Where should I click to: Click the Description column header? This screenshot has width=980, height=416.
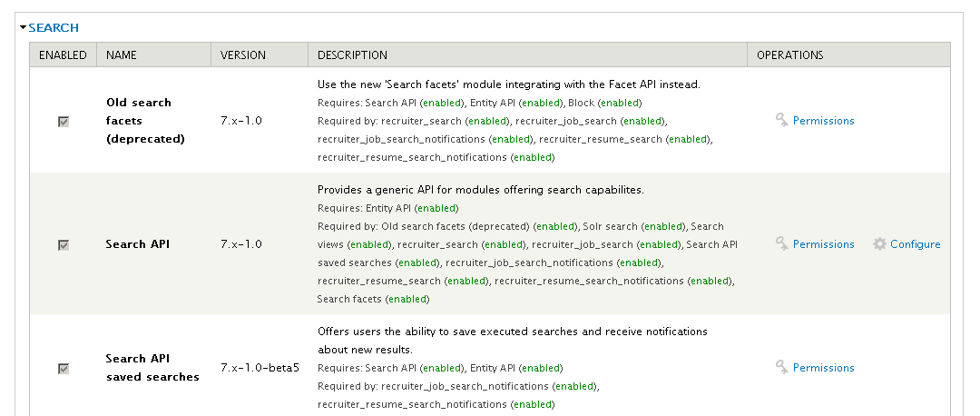tap(352, 55)
